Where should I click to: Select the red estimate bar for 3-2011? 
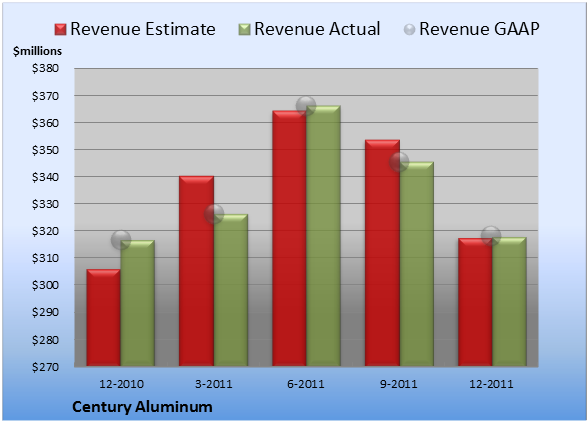click(x=196, y=271)
